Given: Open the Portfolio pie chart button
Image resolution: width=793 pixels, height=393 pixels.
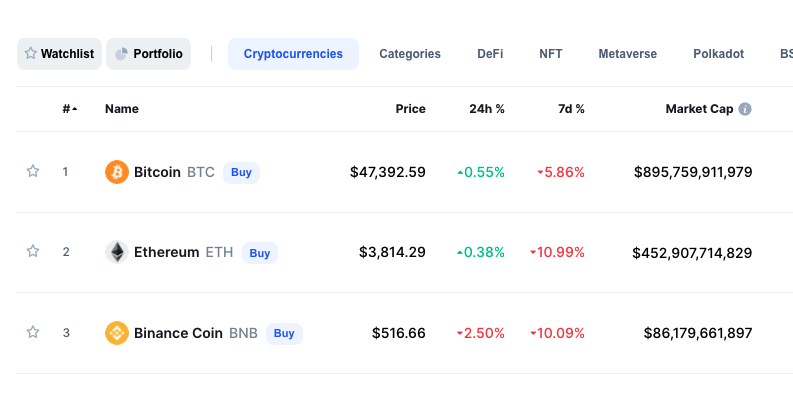Looking at the screenshot, I should [149, 54].
